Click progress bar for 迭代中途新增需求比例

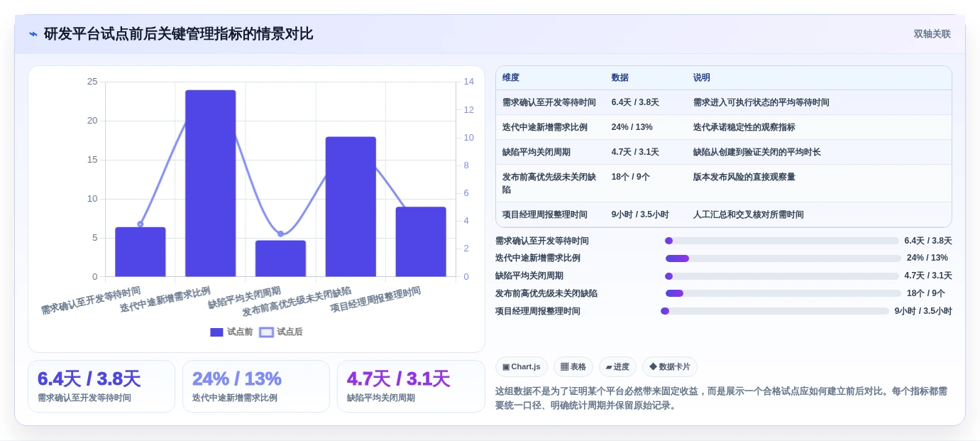(x=783, y=258)
